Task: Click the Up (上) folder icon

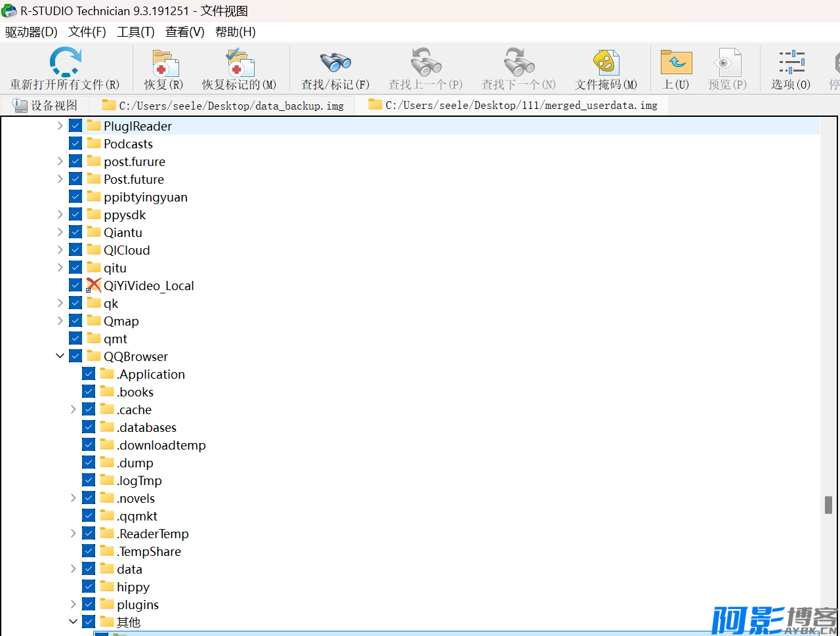Action: point(676,63)
